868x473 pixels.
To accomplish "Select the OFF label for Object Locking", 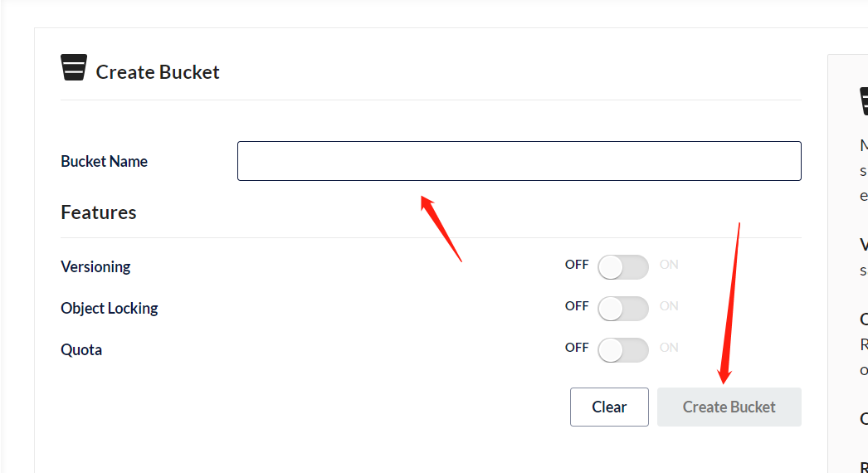I will point(577,306).
